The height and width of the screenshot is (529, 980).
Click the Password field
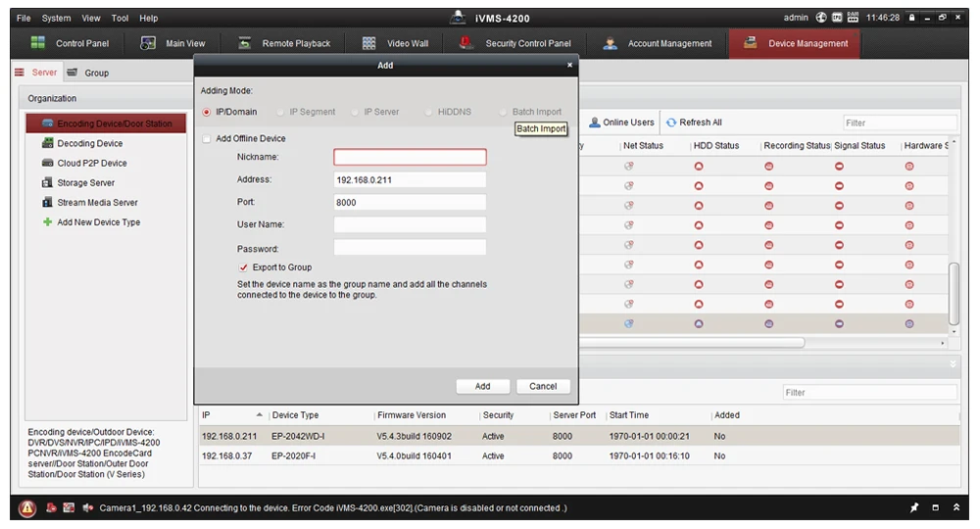coord(410,248)
